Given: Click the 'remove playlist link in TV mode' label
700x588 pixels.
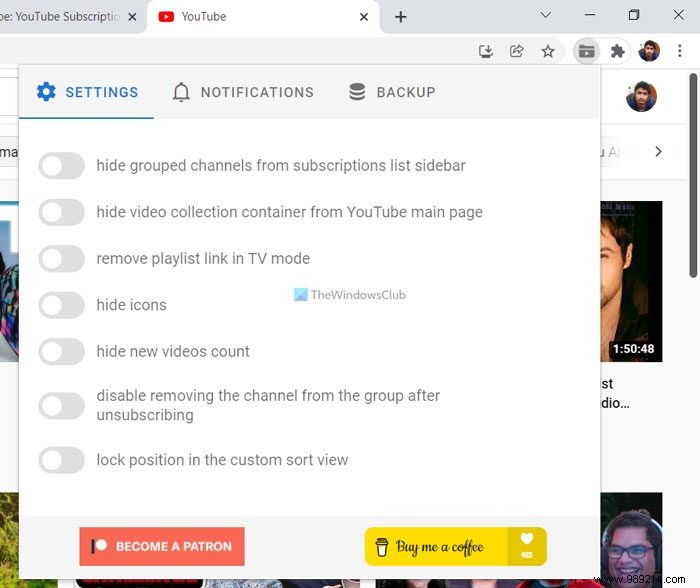Looking at the screenshot, I should click(x=203, y=259).
